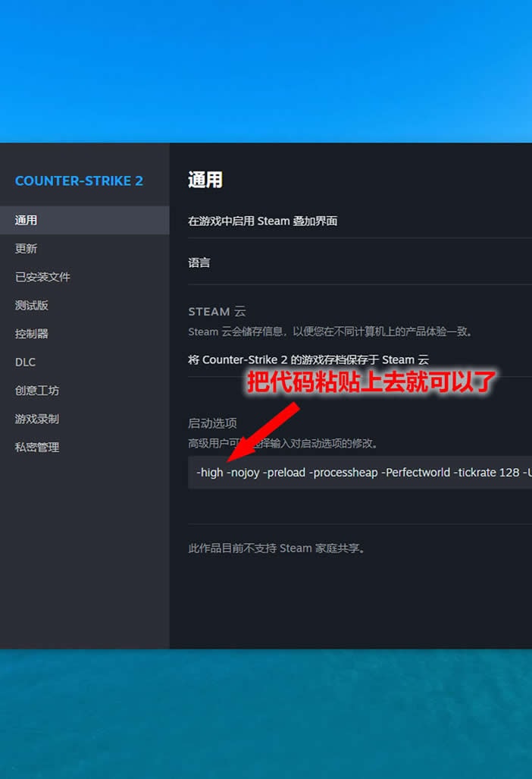Open the 更新 settings tab
This screenshot has height=779, width=532.
tap(27, 249)
